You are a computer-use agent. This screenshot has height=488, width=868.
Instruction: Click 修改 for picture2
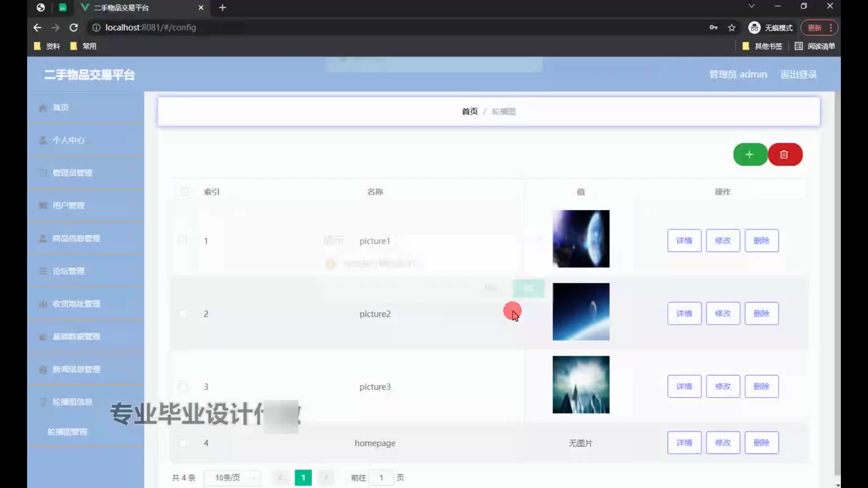pos(723,313)
